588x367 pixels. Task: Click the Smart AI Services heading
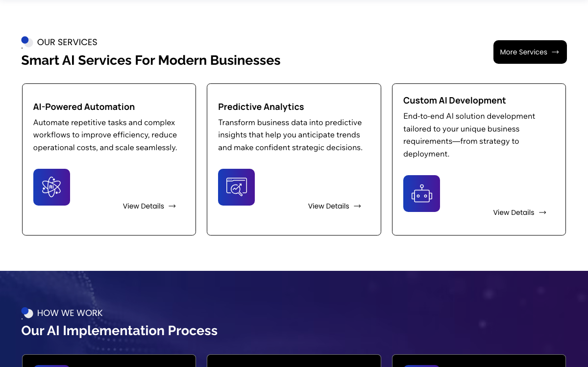pos(151,60)
